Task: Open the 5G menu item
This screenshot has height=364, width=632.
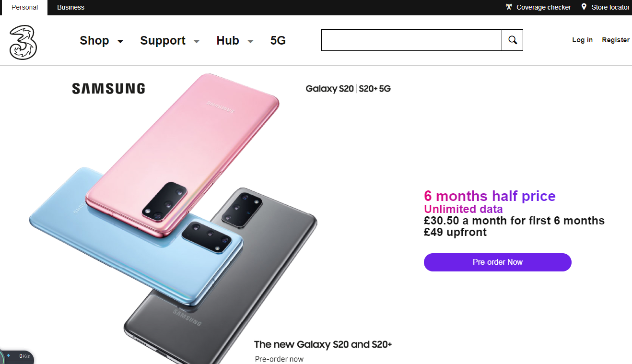Action: pos(278,41)
